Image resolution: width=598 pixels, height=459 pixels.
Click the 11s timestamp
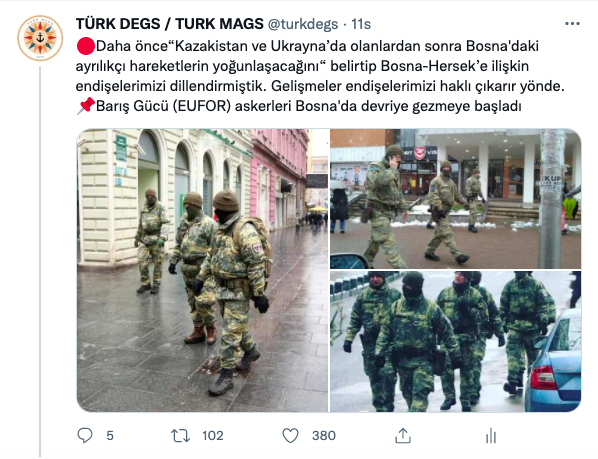[x=361, y=24]
